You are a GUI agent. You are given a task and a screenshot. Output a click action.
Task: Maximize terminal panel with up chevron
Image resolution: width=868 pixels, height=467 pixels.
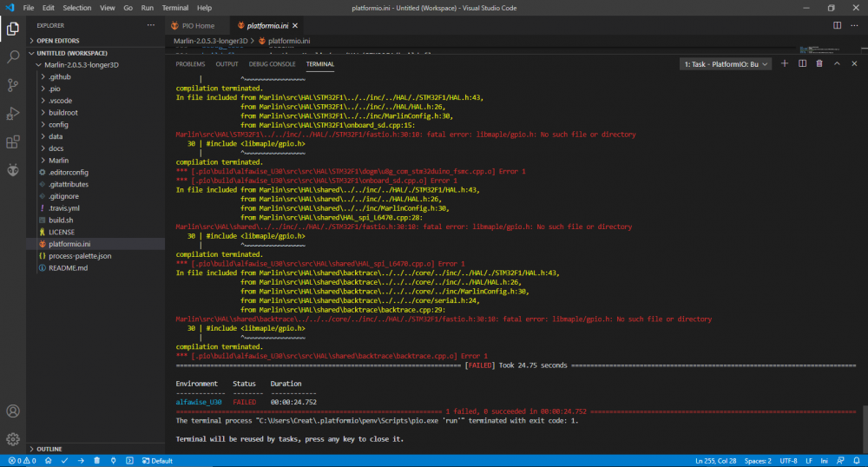pyautogui.click(x=837, y=63)
